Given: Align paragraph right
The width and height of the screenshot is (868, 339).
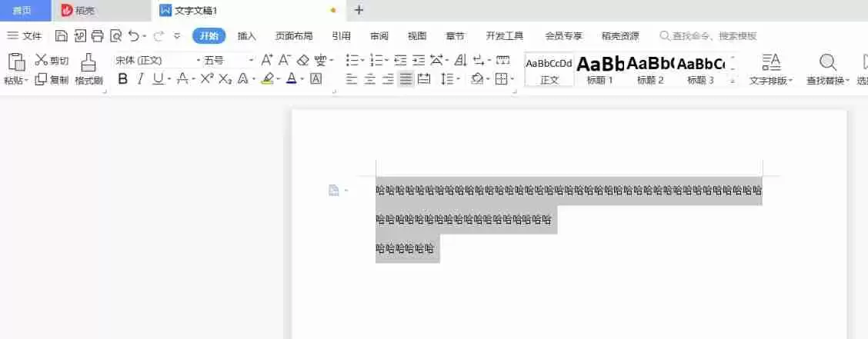Looking at the screenshot, I should (388, 79).
